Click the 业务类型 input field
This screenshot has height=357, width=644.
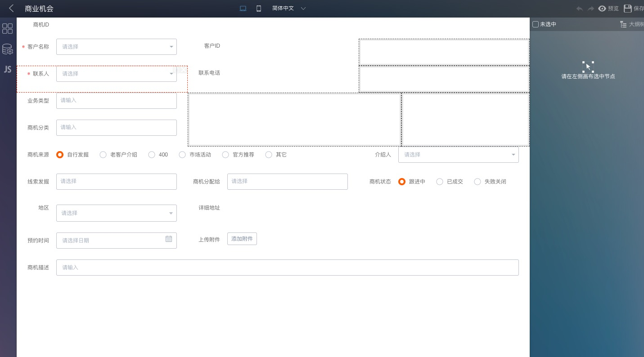click(117, 101)
